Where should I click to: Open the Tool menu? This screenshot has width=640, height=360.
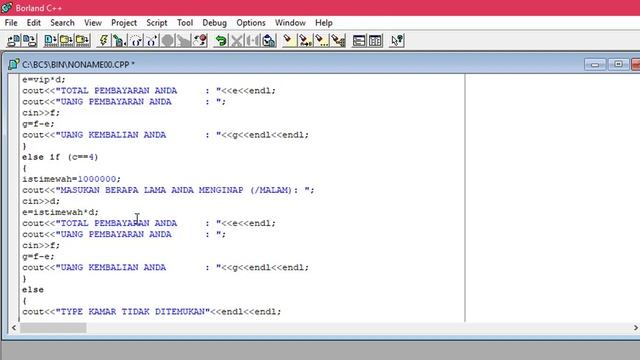185,23
